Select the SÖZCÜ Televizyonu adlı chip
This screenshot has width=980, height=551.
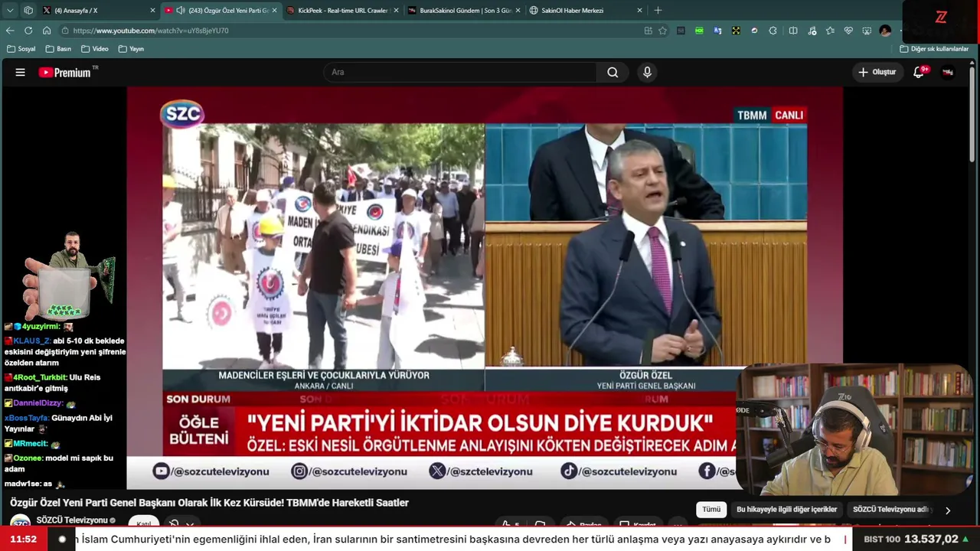coord(890,510)
